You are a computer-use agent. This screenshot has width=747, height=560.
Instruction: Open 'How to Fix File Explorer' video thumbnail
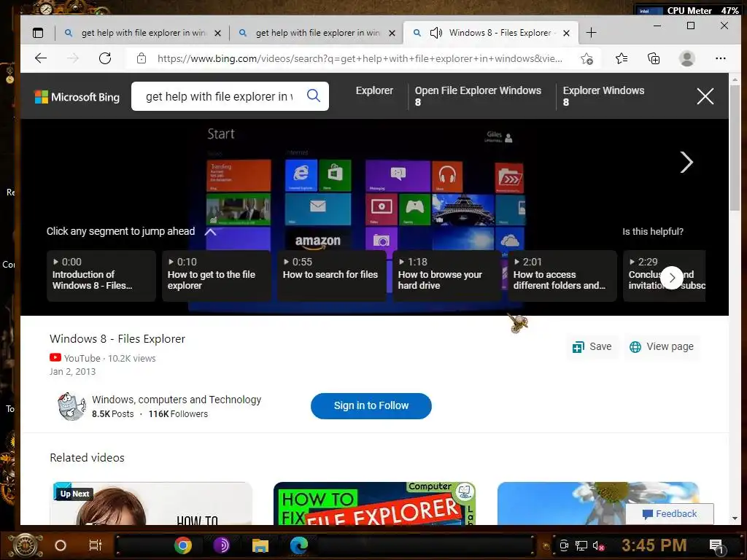374,503
